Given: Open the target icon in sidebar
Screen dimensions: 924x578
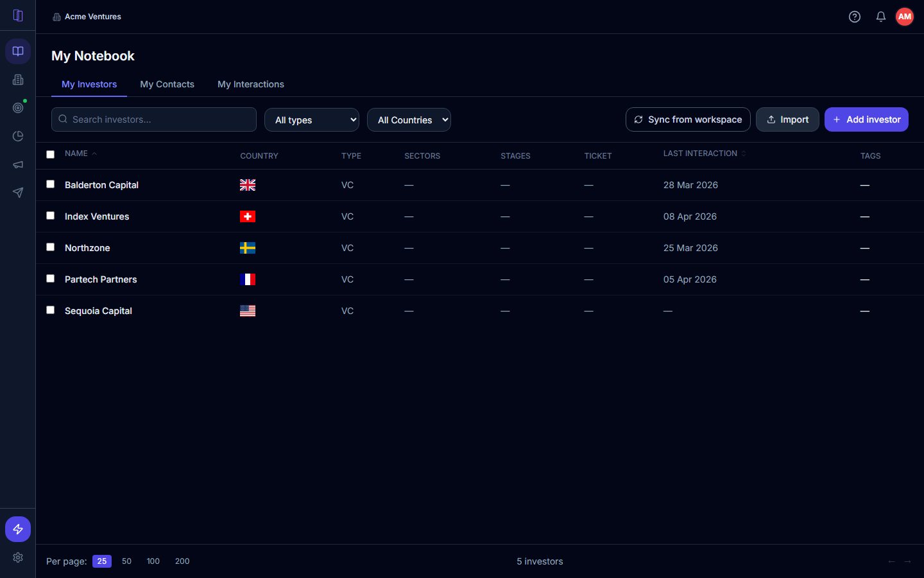Looking at the screenshot, I should (x=18, y=108).
